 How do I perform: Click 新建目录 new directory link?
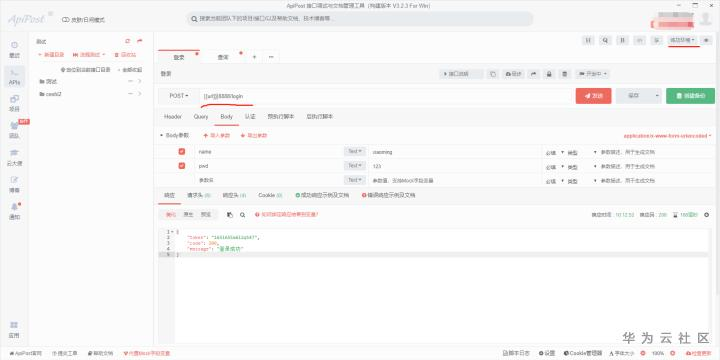point(51,55)
